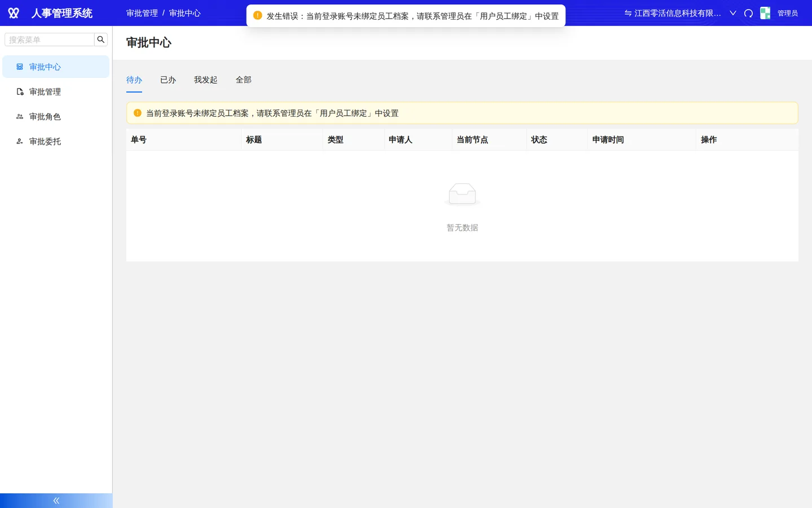This screenshot has width=812, height=508.
Task: Click the headset support icon in header
Action: 748,13
